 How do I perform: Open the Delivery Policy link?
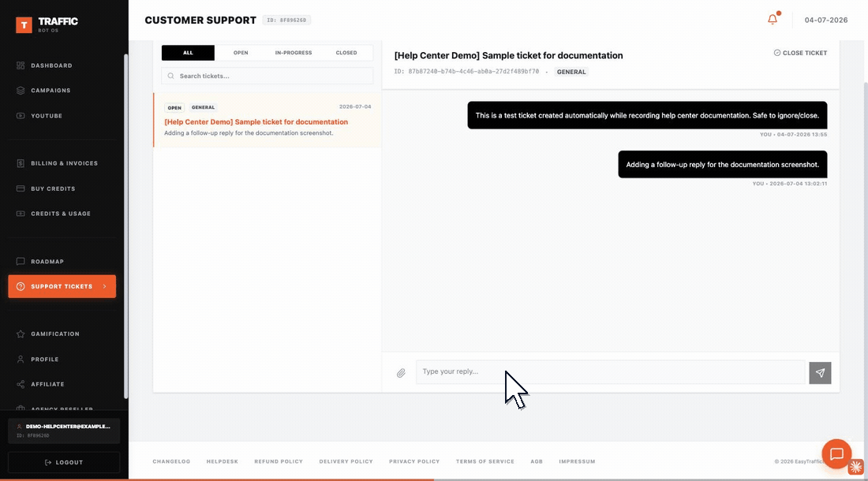click(x=346, y=461)
